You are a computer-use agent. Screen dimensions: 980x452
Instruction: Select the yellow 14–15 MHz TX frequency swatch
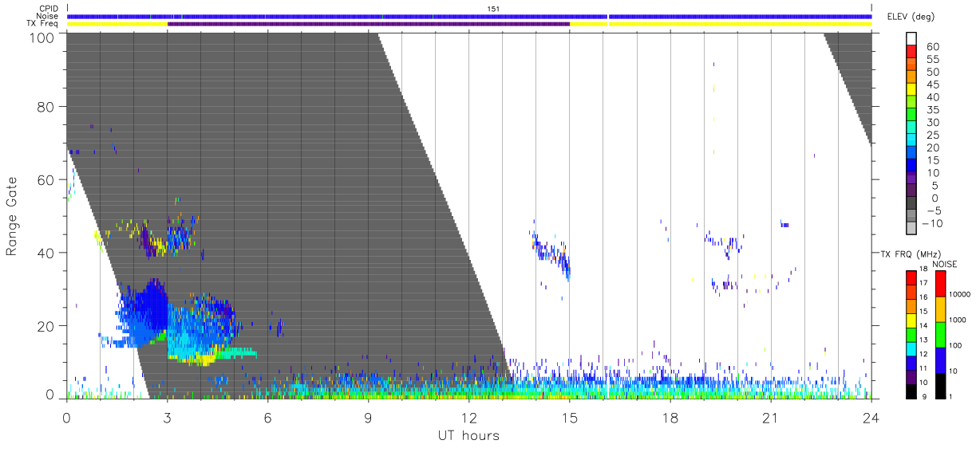tap(911, 319)
